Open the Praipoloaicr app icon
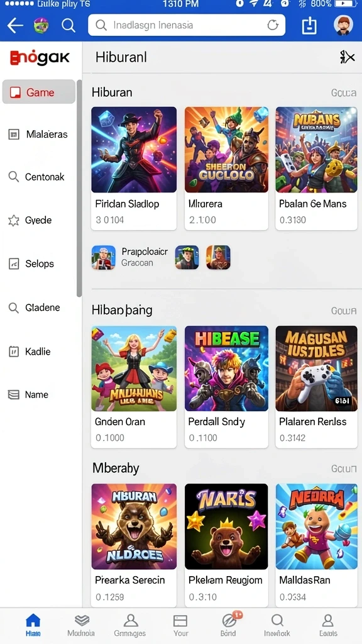 104,257
